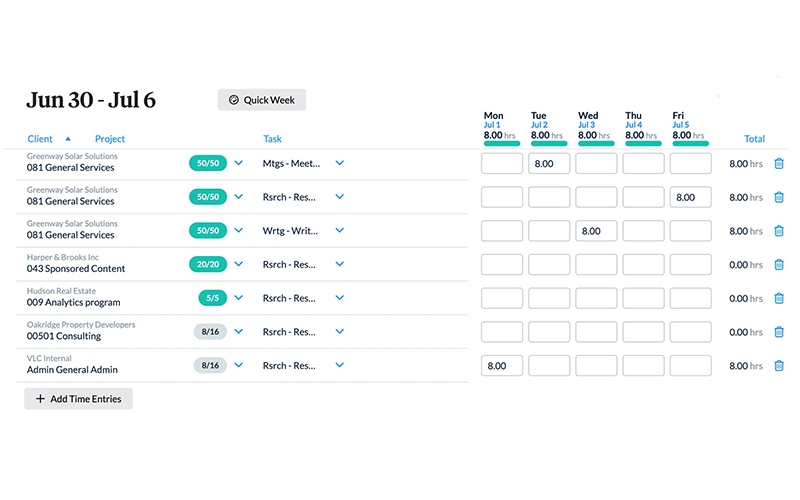Open project dropdown beside the 20/20 badge
800x500 pixels.
click(x=239, y=264)
